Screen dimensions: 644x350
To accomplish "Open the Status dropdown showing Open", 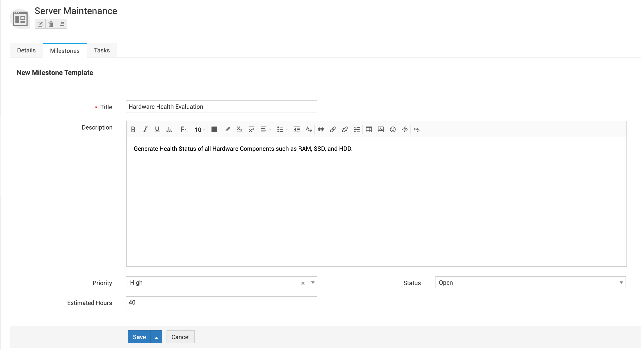I will pyautogui.click(x=530, y=282).
